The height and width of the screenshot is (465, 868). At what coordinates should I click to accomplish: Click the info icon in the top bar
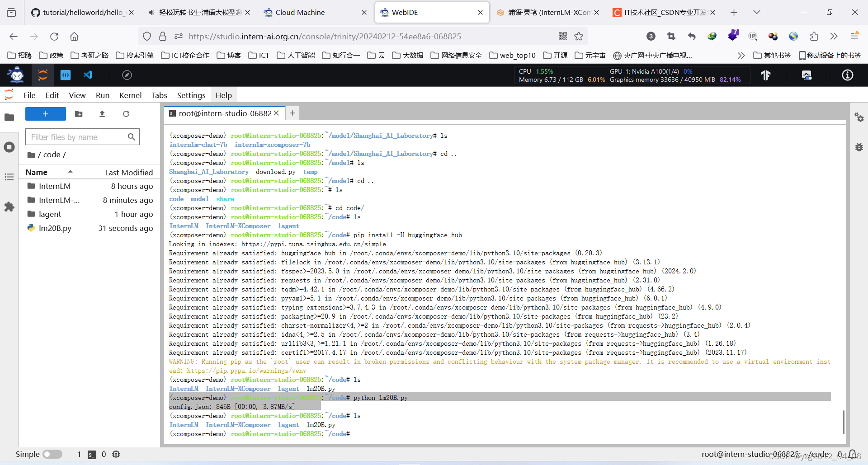click(x=848, y=75)
